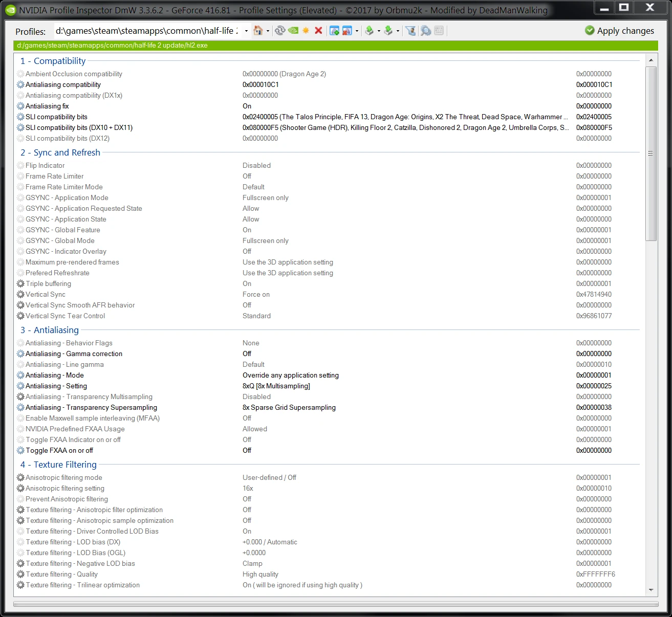The image size is (672, 617).
Task: Open the scan profiles magnifier tool
Action: pyautogui.click(x=426, y=31)
